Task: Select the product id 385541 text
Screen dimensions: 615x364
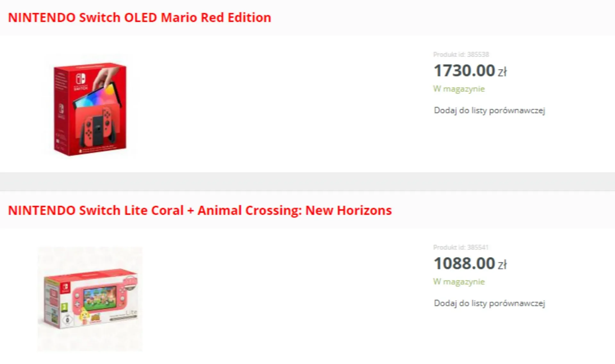Action: [461, 247]
